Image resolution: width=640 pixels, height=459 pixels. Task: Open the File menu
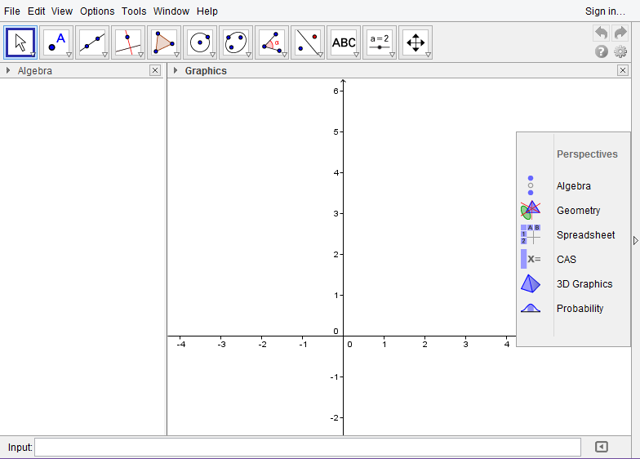pos(12,11)
